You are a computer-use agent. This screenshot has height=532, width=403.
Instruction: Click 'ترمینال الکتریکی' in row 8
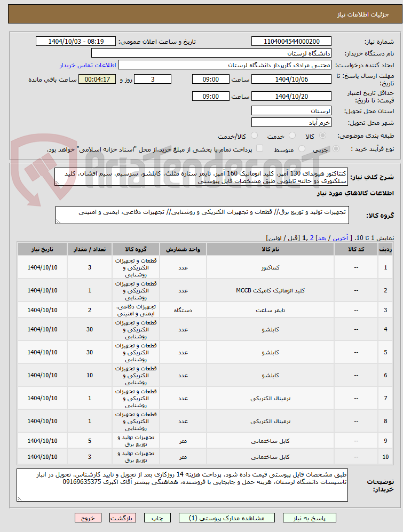tap(270, 421)
